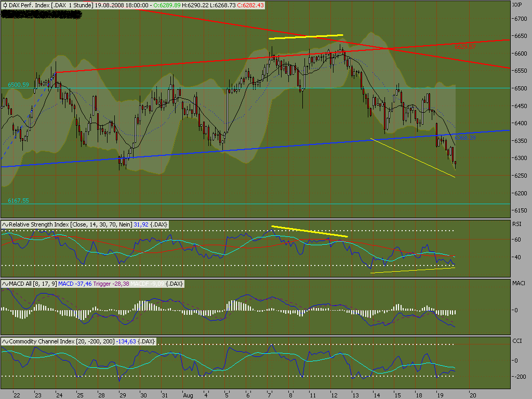
Task: Click the Aug marker on time axis
Action: [x=188, y=395]
